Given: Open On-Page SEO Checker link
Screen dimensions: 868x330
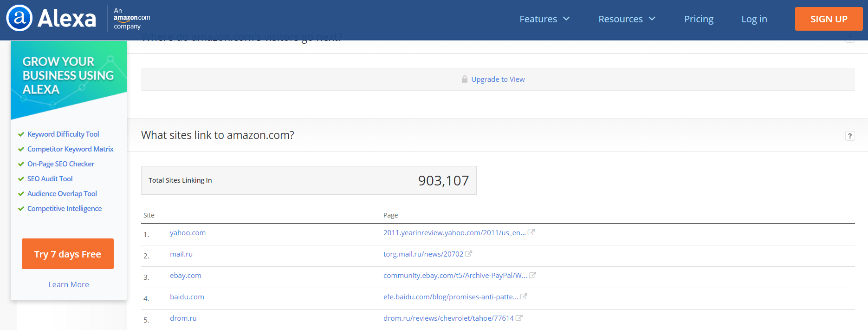Looking at the screenshot, I should coord(61,164).
